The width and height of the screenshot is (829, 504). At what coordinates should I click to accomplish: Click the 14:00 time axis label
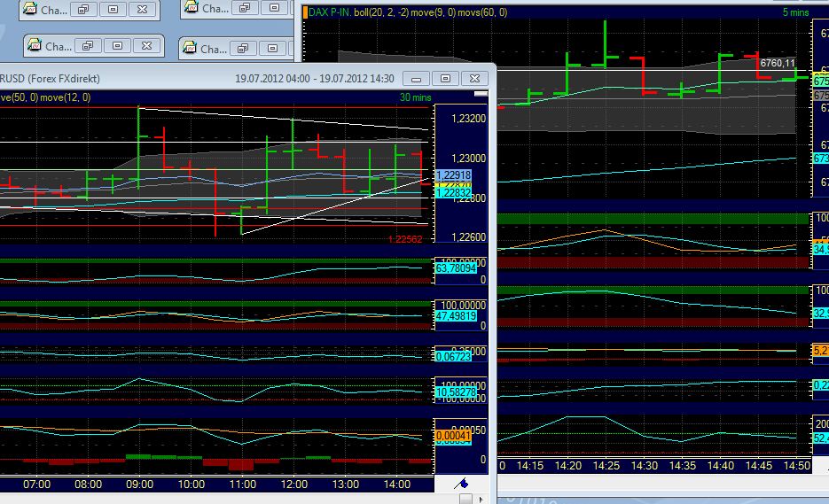point(396,485)
